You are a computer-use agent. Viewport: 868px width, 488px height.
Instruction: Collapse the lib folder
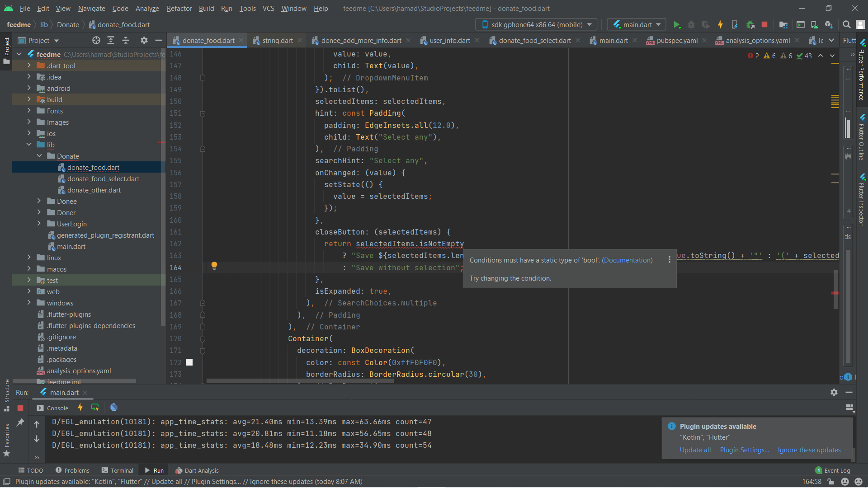pos(29,145)
